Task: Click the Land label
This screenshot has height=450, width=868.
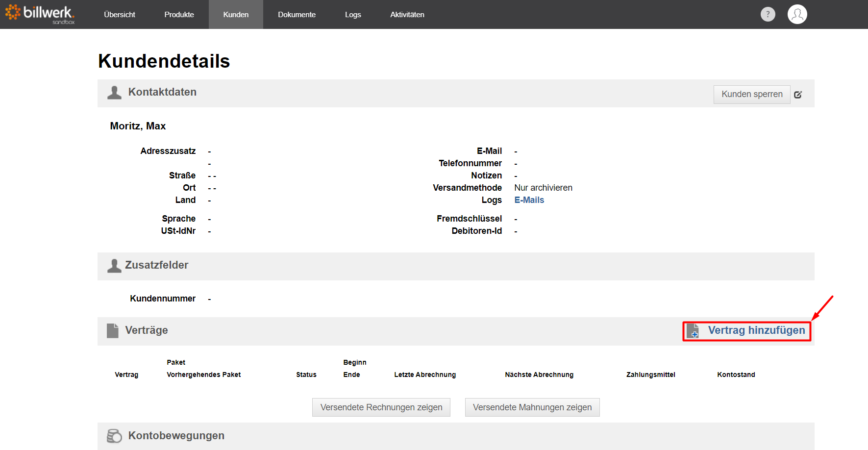Action: point(185,200)
